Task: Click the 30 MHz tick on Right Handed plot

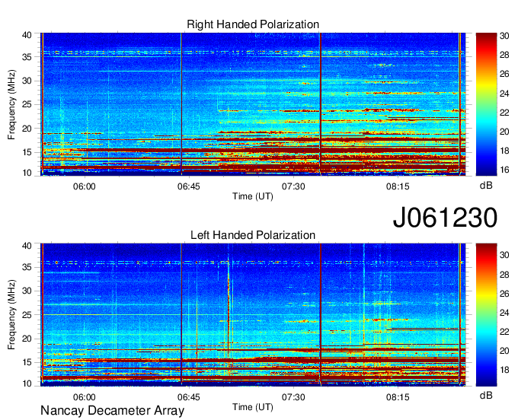Action: [x=27, y=81]
